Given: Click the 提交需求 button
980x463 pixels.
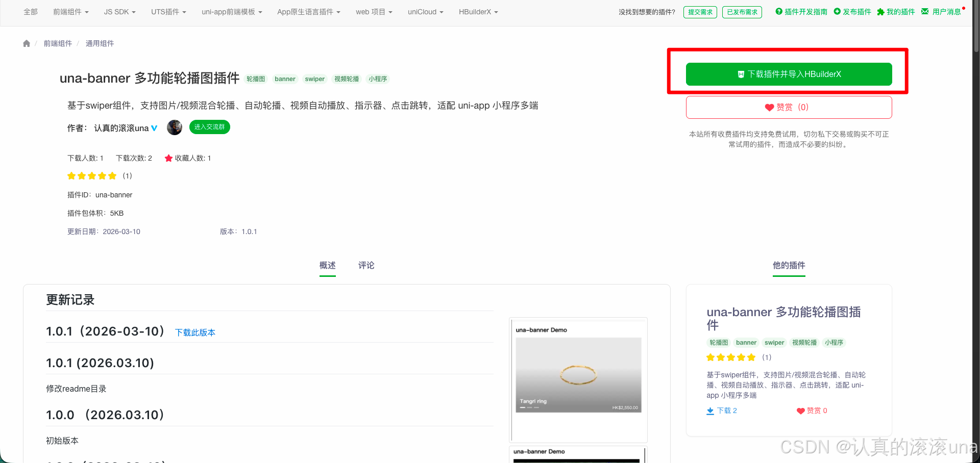Looking at the screenshot, I should (700, 12).
